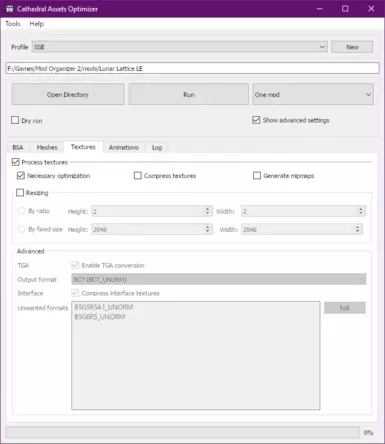Open the Help menu
385x444 pixels.
coord(37,24)
